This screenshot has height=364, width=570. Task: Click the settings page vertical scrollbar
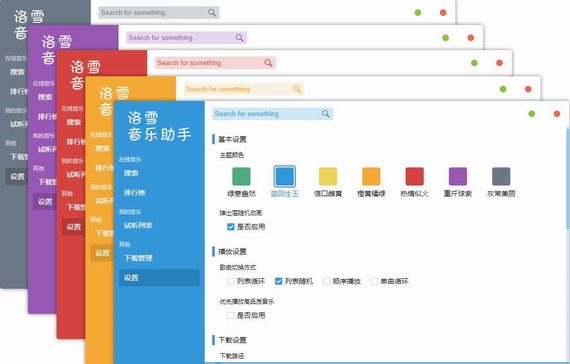pos(567,178)
